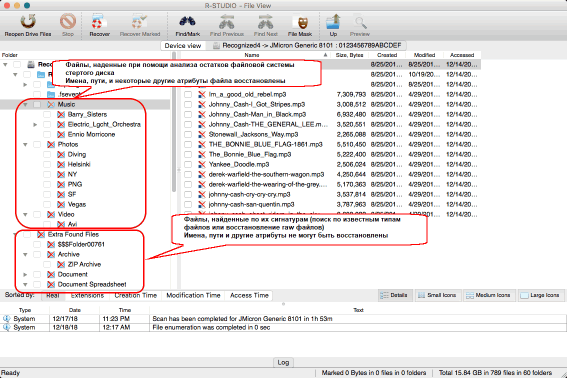Mark the Extra Found Files checkbox
The height and width of the screenshot is (378, 567).
tap(27, 234)
